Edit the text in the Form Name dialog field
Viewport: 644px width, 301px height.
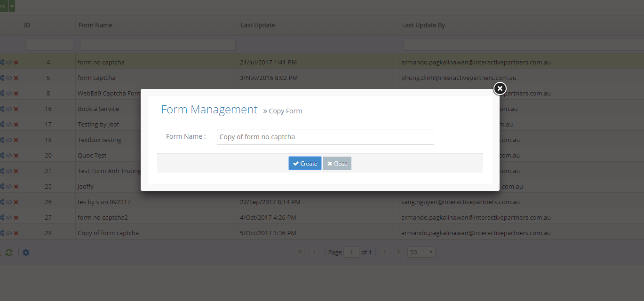[x=325, y=136]
